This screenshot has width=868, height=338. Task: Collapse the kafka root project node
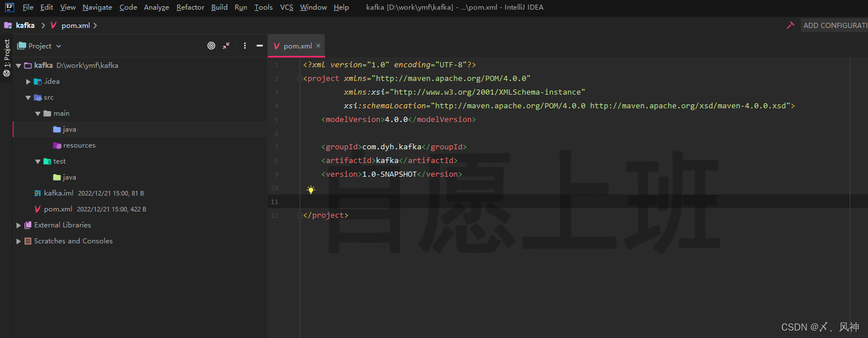[x=19, y=66]
